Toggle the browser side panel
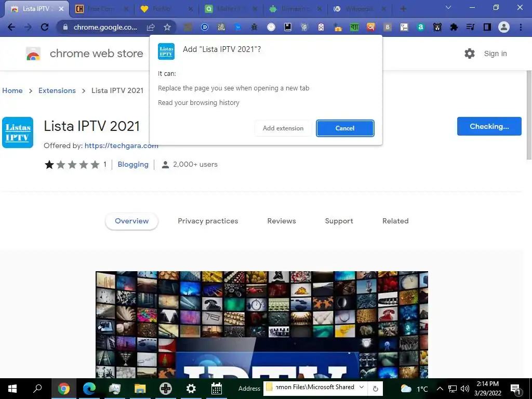Screen dimensions: 532x399 pos(487,27)
